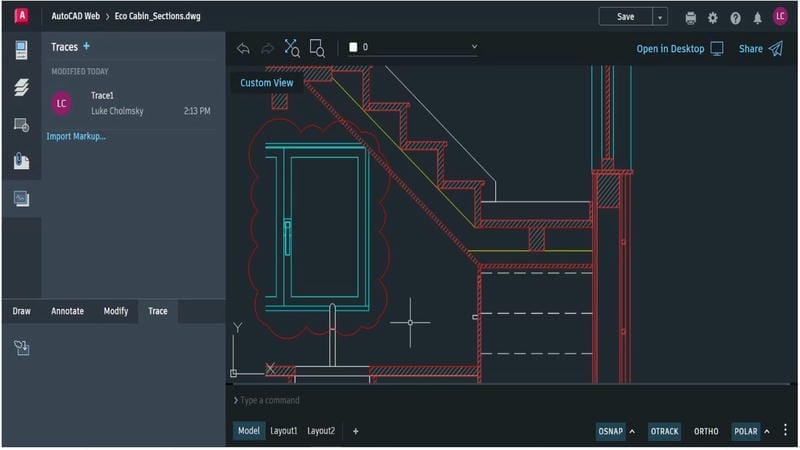Add a new trace with the plus icon

point(86,46)
